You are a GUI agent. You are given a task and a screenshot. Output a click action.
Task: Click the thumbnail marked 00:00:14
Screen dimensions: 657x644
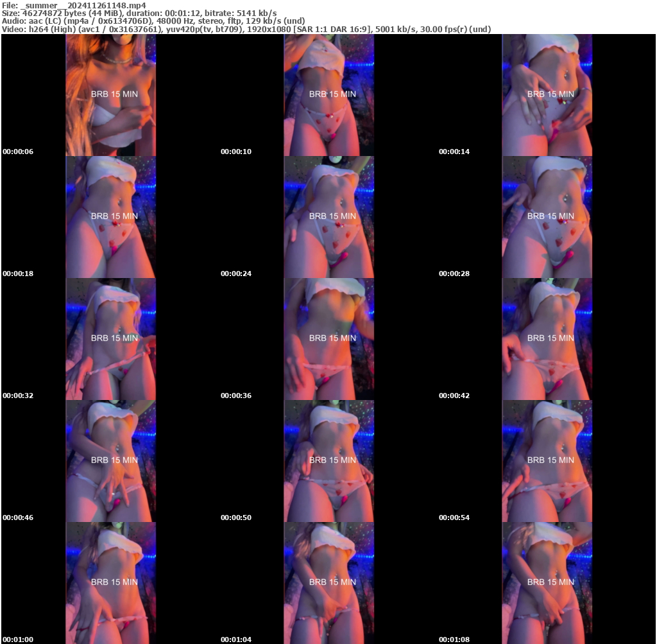pyautogui.click(x=547, y=94)
